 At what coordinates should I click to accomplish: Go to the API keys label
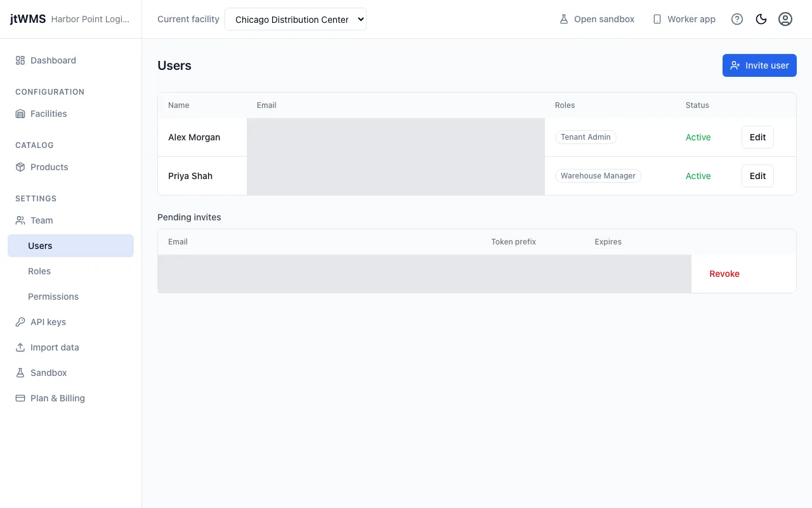click(48, 322)
